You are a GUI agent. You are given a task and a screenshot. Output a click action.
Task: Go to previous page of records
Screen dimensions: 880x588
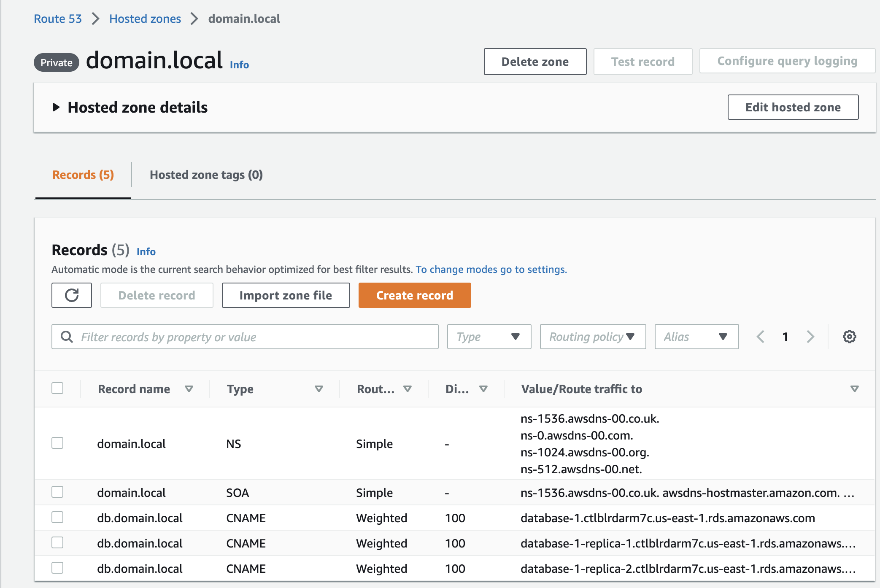tap(760, 337)
